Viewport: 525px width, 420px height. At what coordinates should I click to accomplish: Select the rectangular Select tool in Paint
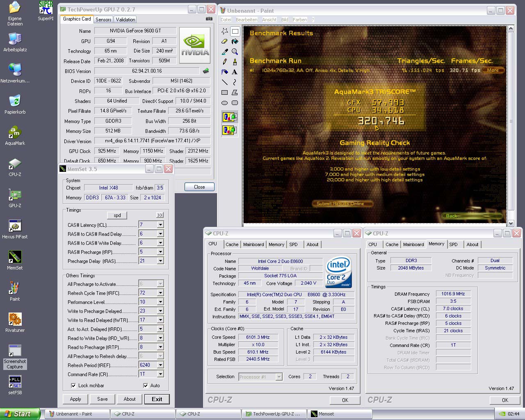pyautogui.click(x=235, y=31)
